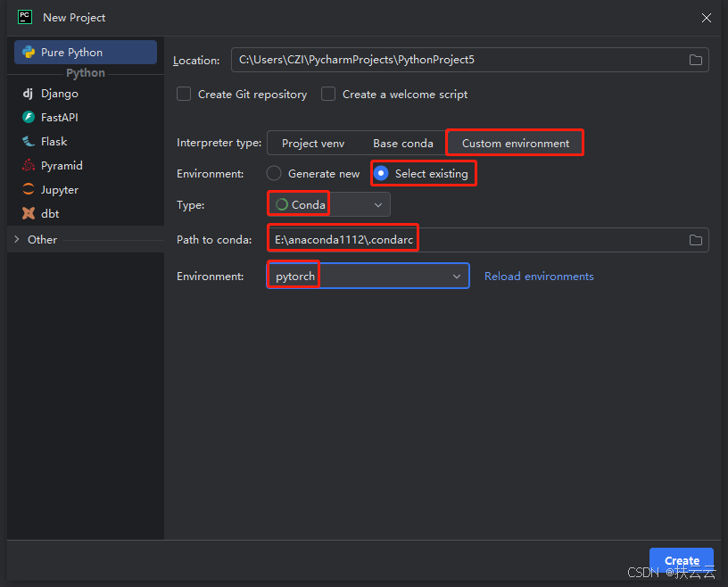Choose Jupyter project type label
This screenshot has height=587, width=728.
tap(60, 190)
